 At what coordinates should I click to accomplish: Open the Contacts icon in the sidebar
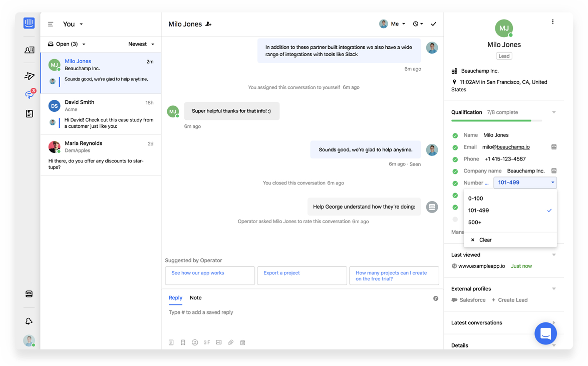(29, 50)
